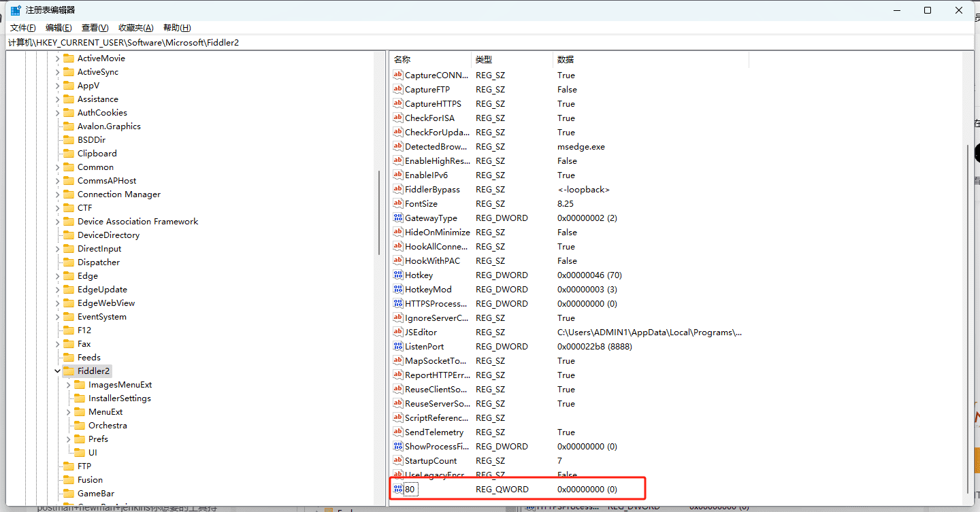Click the GatewayType DWORD value icon

tap(398, 218)
